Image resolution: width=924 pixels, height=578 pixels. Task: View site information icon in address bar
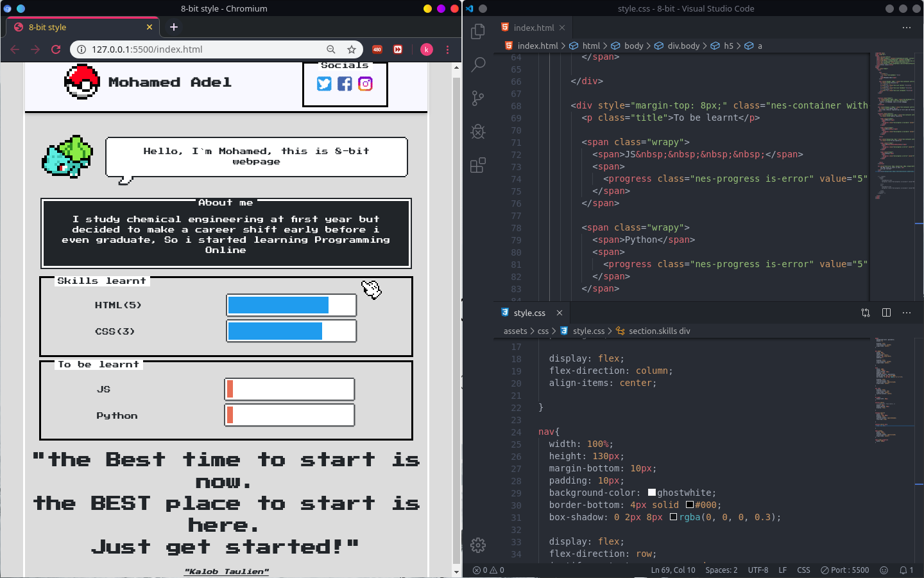(81, 49)
